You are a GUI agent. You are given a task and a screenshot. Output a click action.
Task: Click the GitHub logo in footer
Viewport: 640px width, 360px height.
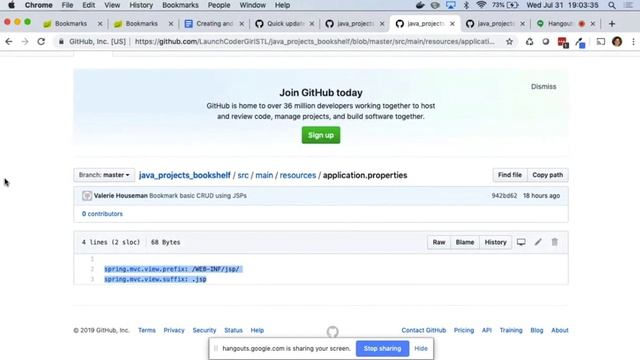[x=333, y=331]
